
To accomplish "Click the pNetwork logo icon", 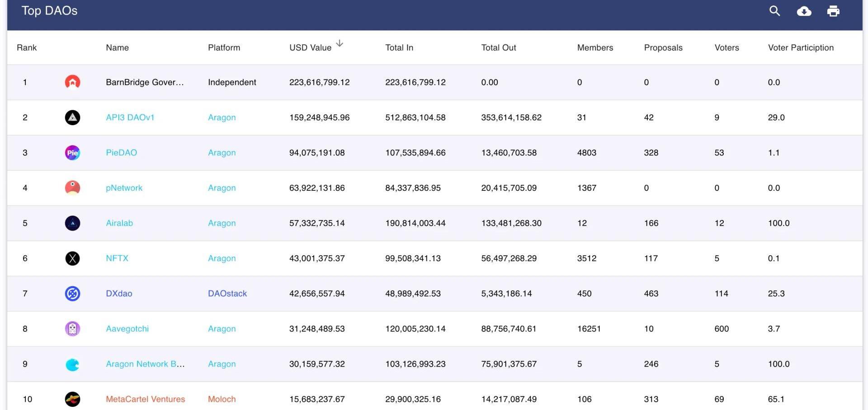I will click(x=72, y=188).
